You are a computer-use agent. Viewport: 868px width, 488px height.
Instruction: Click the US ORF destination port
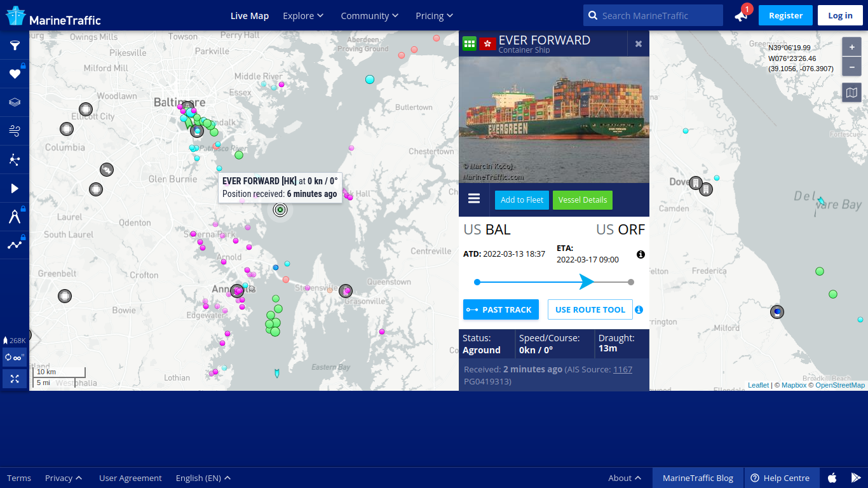click(620, 229)
